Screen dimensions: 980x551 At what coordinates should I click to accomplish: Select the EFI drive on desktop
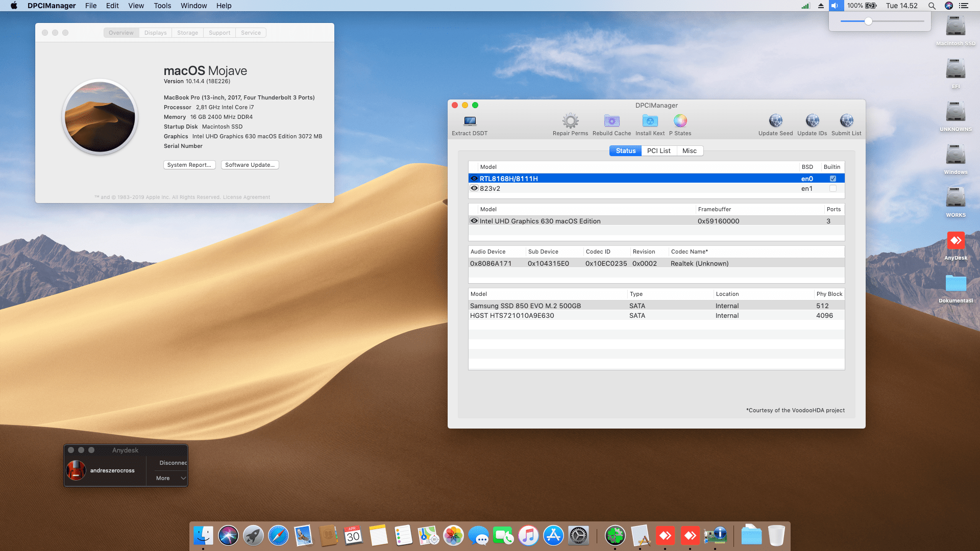[x=955, y=69]
